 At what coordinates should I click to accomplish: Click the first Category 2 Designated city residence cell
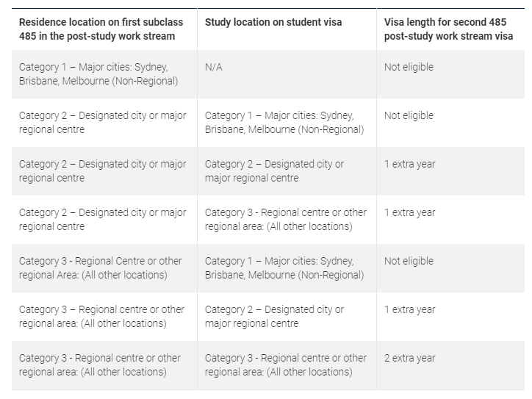click(102, 122)
